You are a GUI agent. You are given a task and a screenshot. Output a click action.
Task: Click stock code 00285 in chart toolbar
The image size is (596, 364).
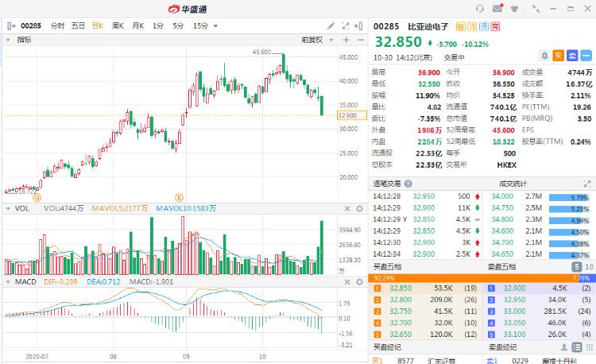point(31,26)
